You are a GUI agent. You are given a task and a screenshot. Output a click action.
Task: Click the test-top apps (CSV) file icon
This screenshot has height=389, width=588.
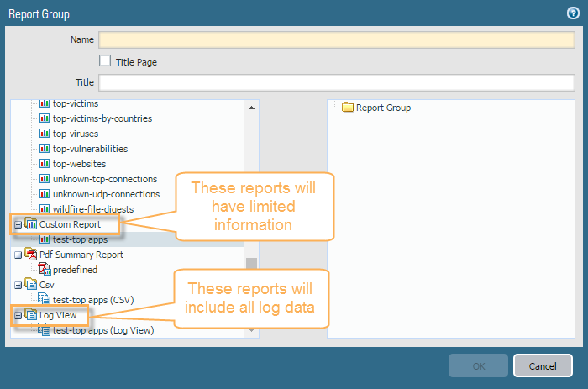[44, 299]
